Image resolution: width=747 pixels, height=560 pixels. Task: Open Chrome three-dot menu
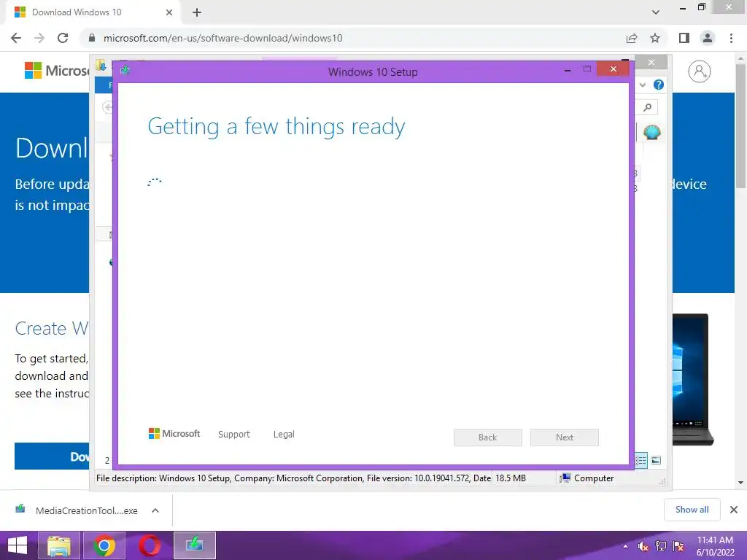[x=731, y=38]
